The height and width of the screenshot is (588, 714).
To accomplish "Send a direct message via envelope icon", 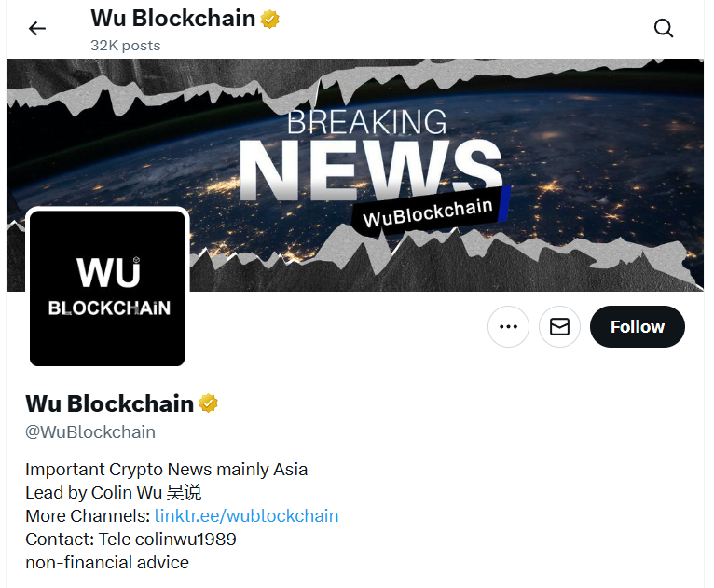I will (x=559, y=326).
